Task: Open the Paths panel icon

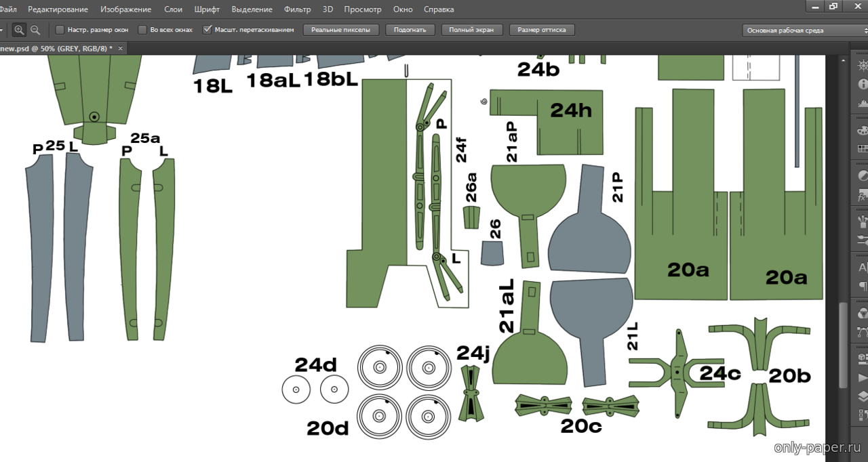Action: click(863, 331)
